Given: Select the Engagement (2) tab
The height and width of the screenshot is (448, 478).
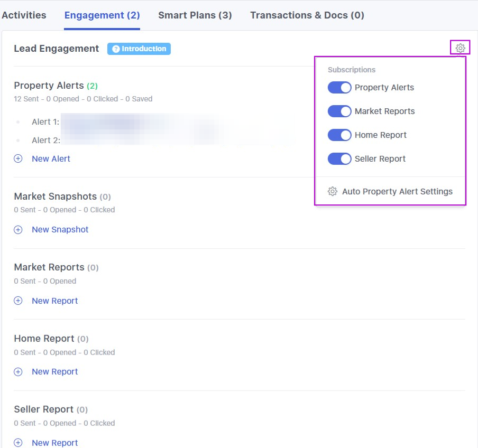Looking at the screenshot, I should coord(102,15).
